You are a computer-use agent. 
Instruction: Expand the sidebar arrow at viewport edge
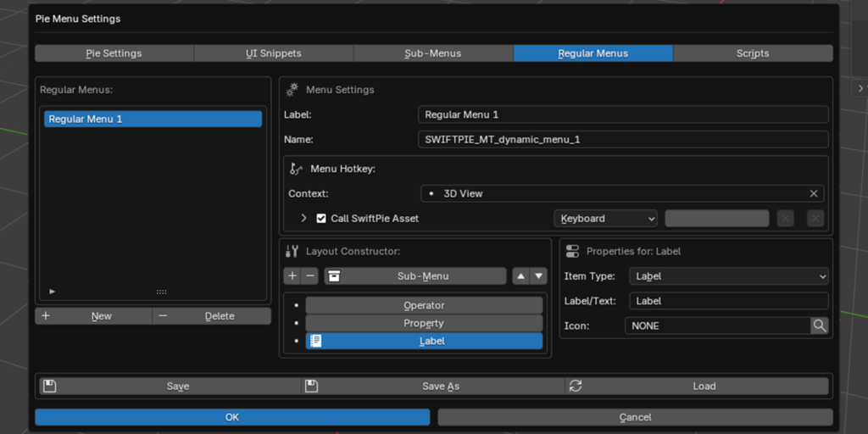(x=860, y=88)
